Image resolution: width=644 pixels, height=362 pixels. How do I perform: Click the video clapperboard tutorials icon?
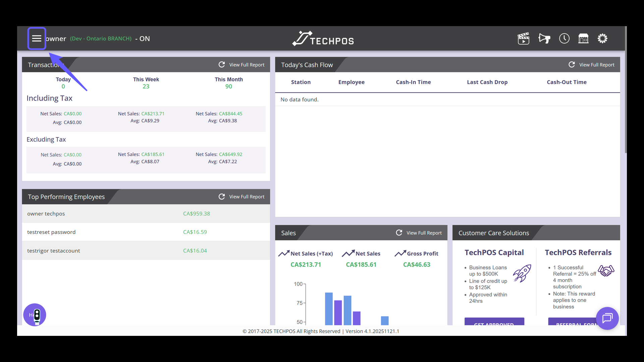pos(523,39)
